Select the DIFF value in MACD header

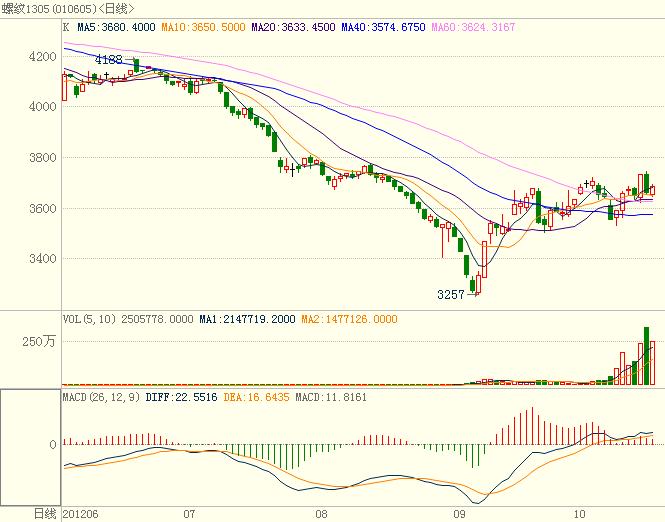click(170, 399)
